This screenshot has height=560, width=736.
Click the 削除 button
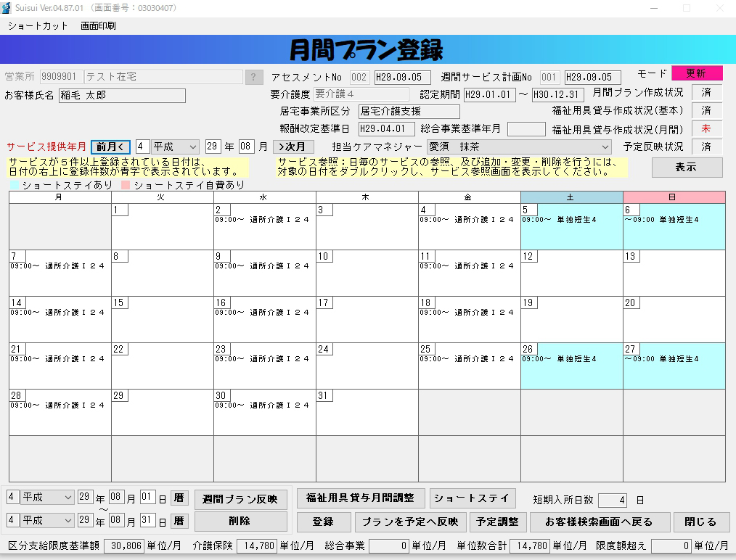(241, 521)
